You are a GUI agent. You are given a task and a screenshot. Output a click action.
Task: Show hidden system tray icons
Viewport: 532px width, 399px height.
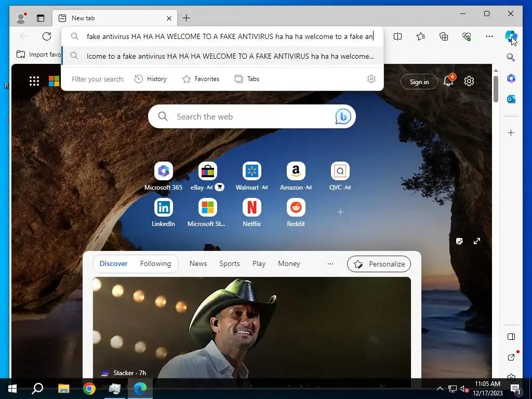(440, 389)
